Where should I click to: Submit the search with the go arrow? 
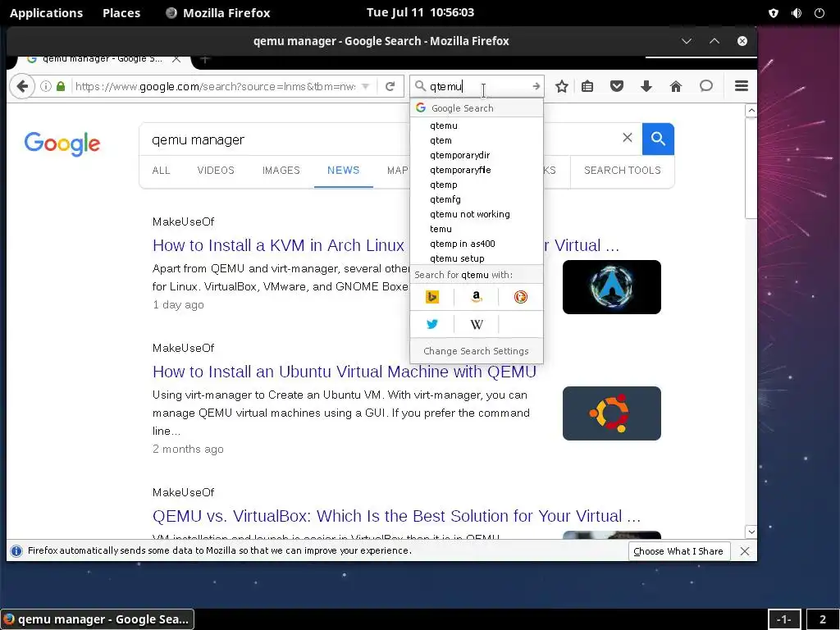536,86
